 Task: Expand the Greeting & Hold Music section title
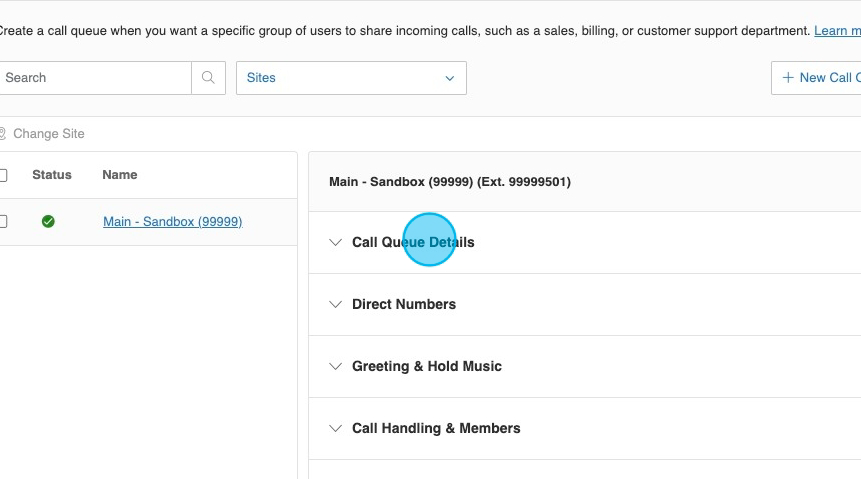tap(427, 367)
